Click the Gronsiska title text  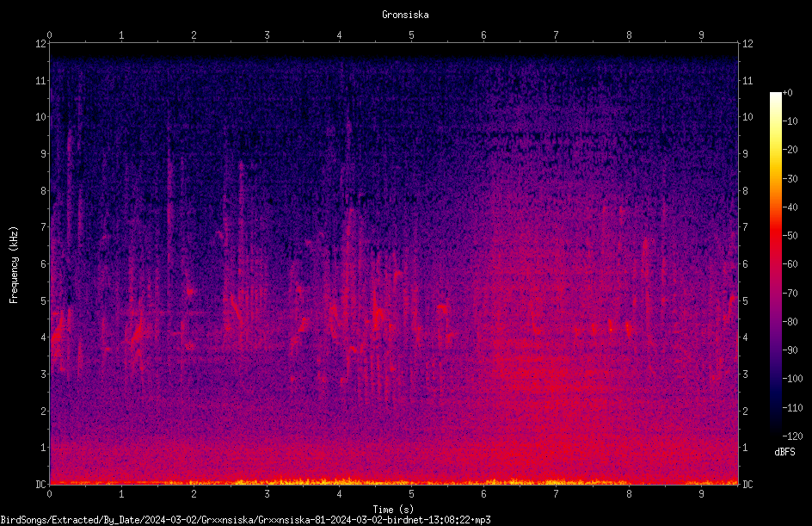click(405, 15)
